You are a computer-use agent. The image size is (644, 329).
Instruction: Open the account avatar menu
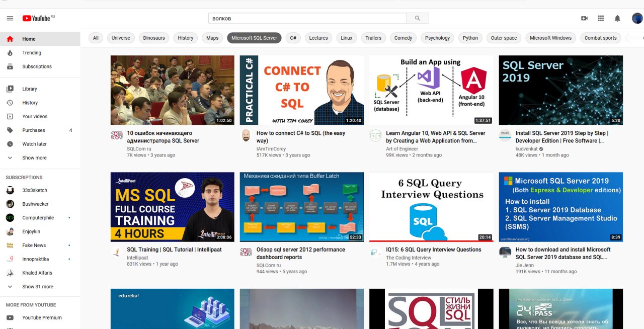coord(637,18)
